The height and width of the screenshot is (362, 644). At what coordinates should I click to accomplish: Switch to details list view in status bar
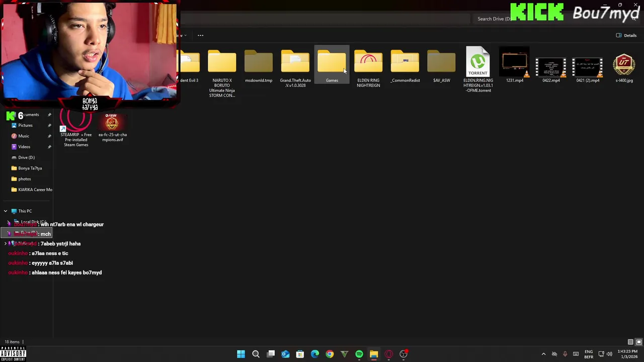click(630, 342)
